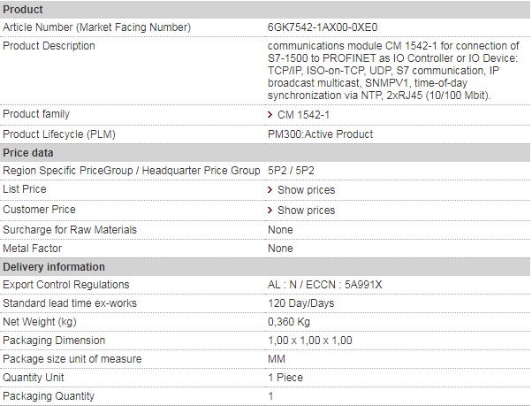Click the PM300:Active Product lifecycle value
This screenshot has width=532, height=406.
[320, 134]
